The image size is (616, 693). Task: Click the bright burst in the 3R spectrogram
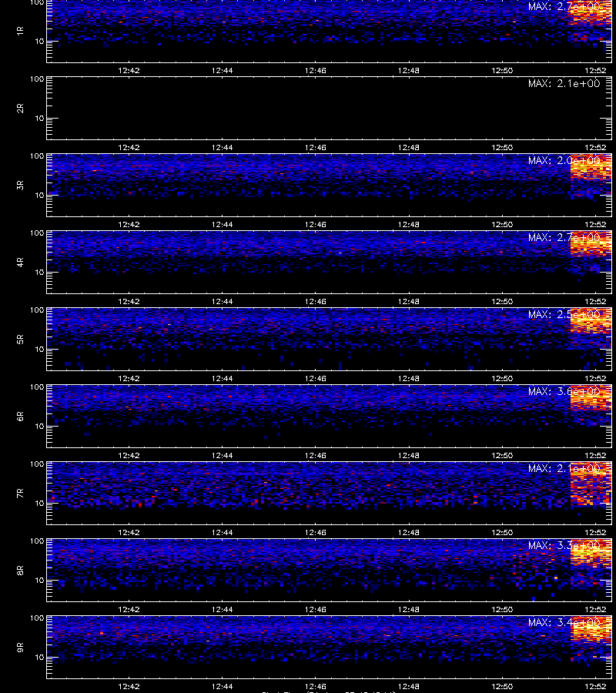591,167
